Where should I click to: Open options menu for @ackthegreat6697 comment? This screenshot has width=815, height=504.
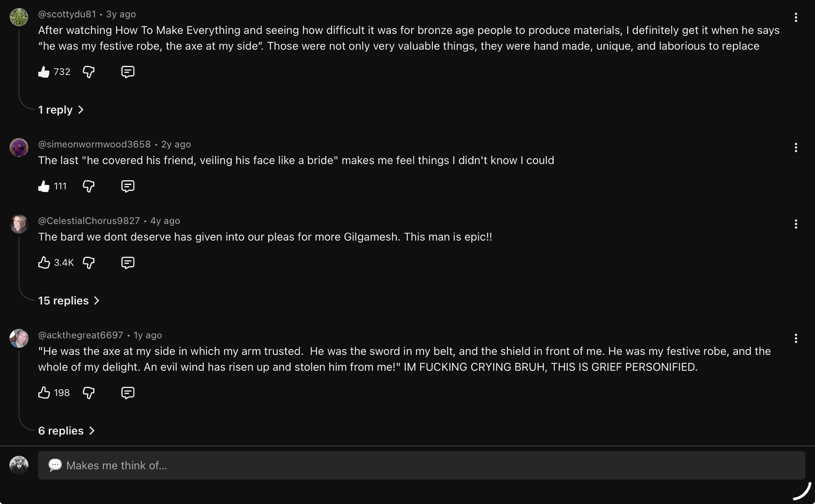795,338
